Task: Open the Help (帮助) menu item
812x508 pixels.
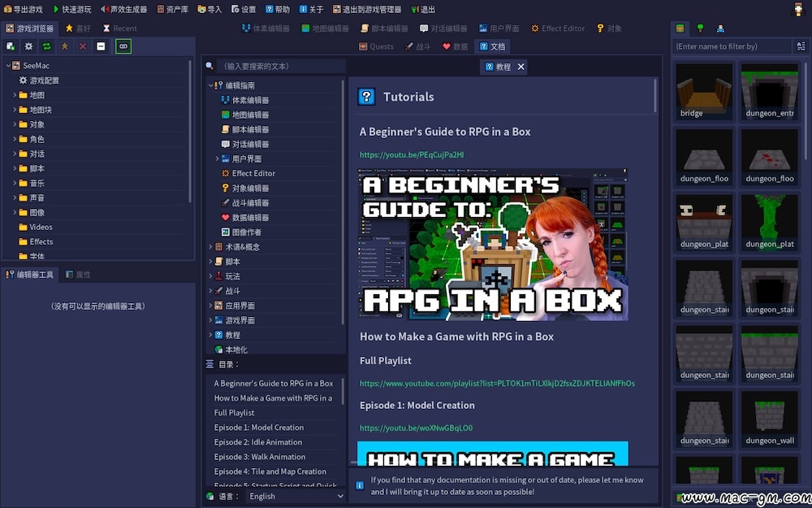Action: [278, 9]
